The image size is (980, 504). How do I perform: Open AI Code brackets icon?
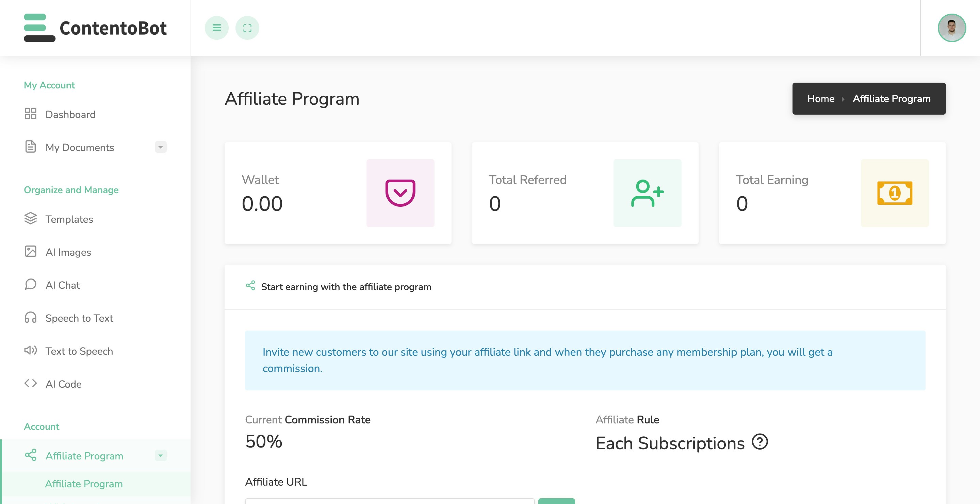tap(30, 383)
